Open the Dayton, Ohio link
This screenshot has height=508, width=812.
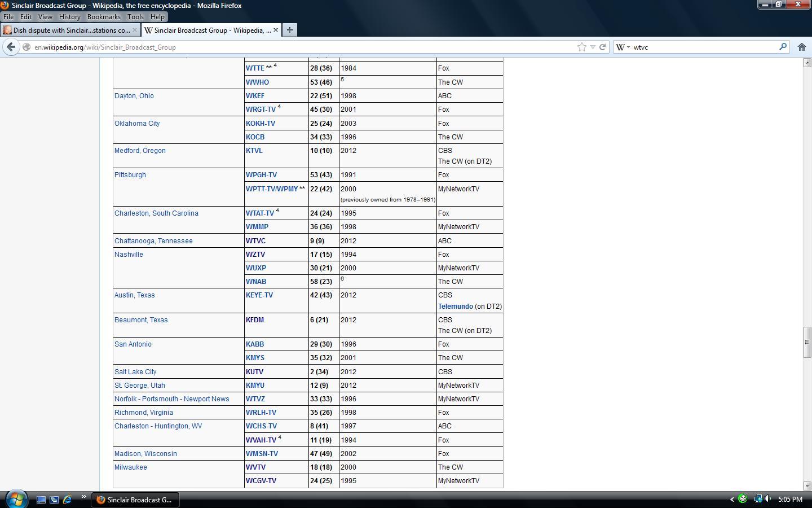[x=134, y=96]
